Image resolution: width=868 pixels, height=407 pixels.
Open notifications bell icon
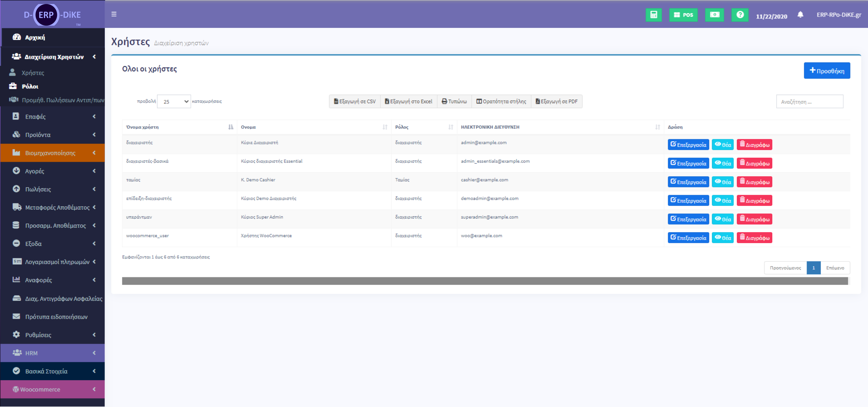click(x=800, y=15)
